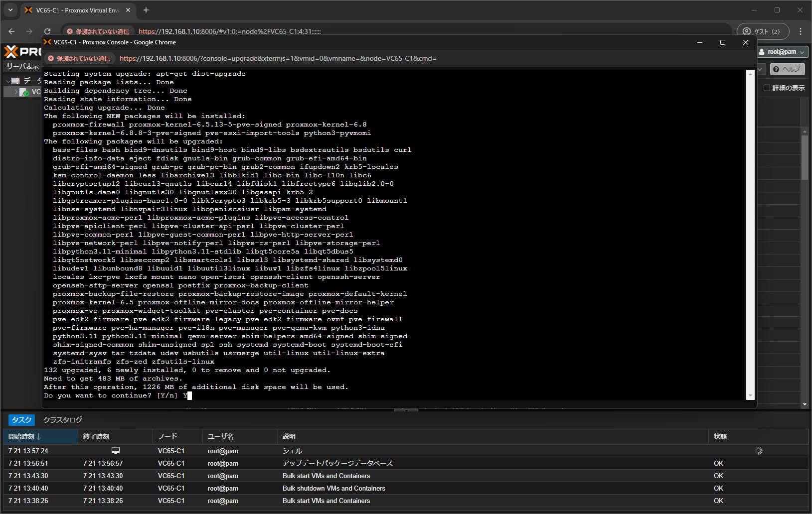Select the Bulk shutdown VMs and Containers task
Screen dimensions: 812x514
[333, 488]
